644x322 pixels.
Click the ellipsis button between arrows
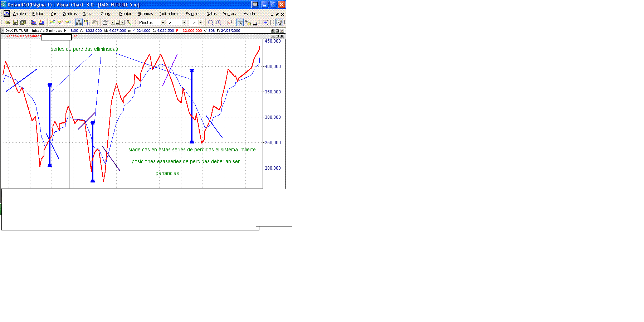point(117,22)
